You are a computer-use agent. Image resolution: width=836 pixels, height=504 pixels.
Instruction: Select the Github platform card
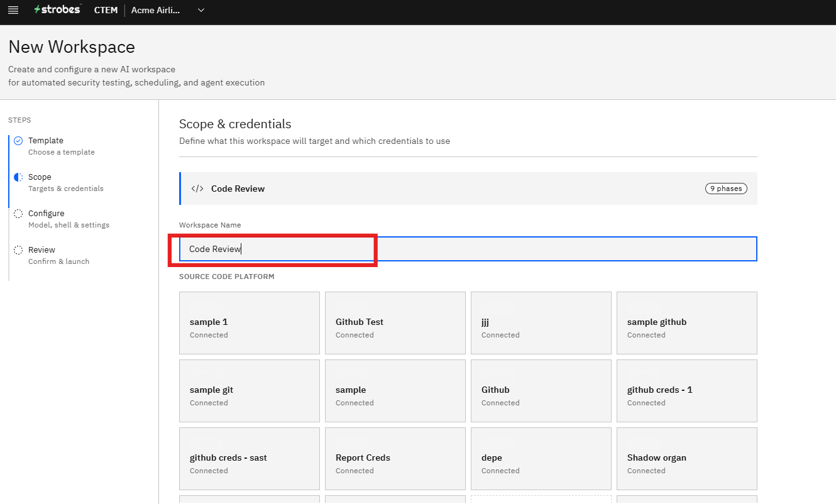(541, 391)
